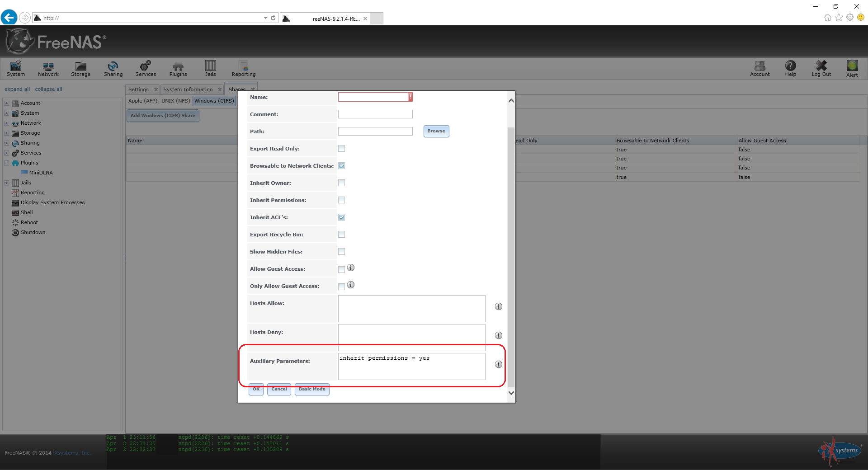Click the Log Out icon
Viewport: 868px width, 470px height.
(x=821, y=69)
